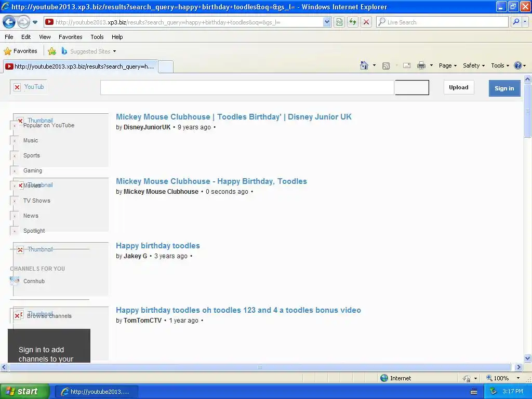Click the Upload button
Image resolution: width=532 pixels, height=399 pixels.
click(x=458, y=87)
